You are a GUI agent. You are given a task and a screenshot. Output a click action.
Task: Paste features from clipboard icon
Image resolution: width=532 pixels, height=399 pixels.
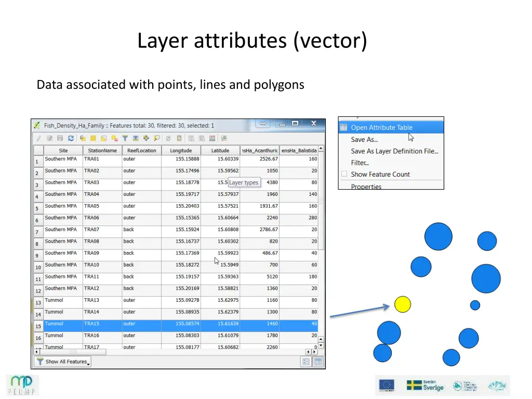tap(179, 138)
